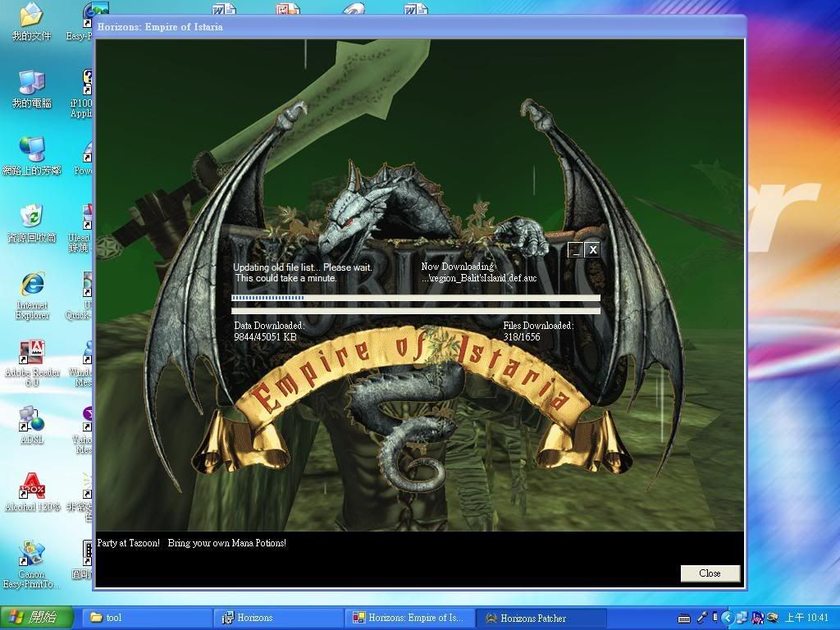Click the 'region_Balit'sIsland.def.auc' filename text
This screenshot has width=840, height=630.
(x=479, y=278)
